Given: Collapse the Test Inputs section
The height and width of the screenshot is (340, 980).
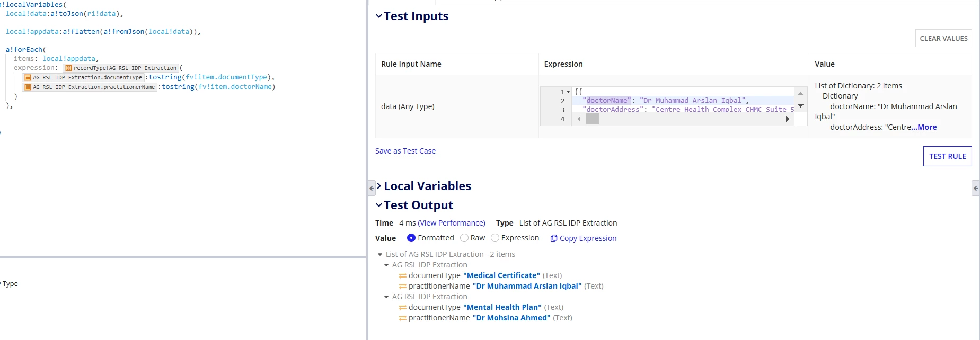Looking at the screenshot, I should (378, 16).
